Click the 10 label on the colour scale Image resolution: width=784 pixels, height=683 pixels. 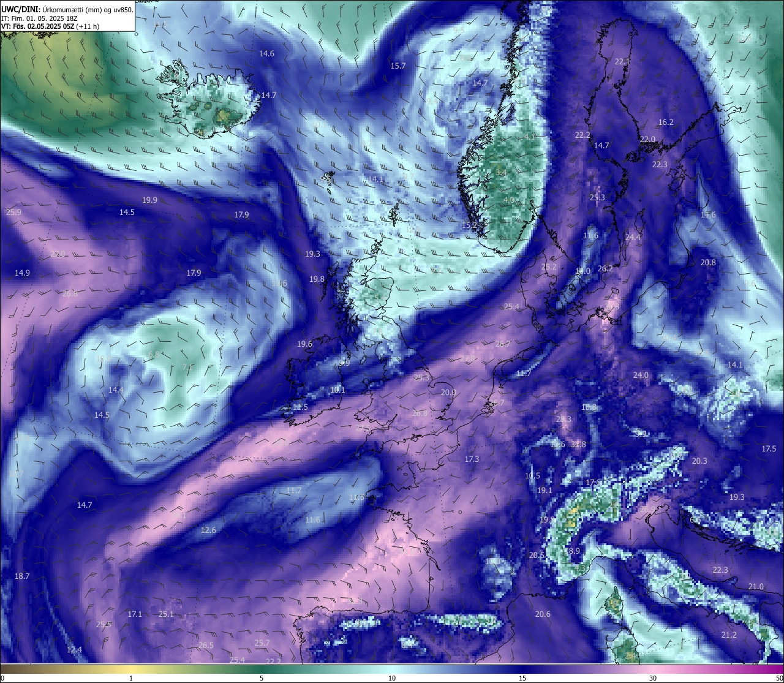(392, 678)
